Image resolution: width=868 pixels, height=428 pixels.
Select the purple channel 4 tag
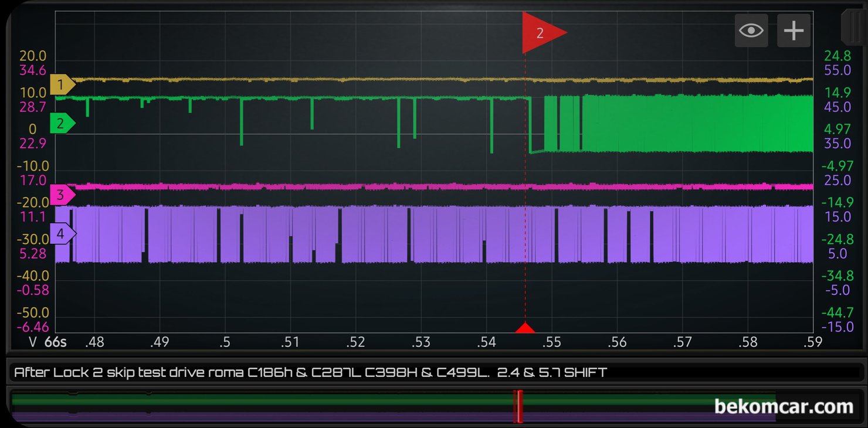point(62,233)
